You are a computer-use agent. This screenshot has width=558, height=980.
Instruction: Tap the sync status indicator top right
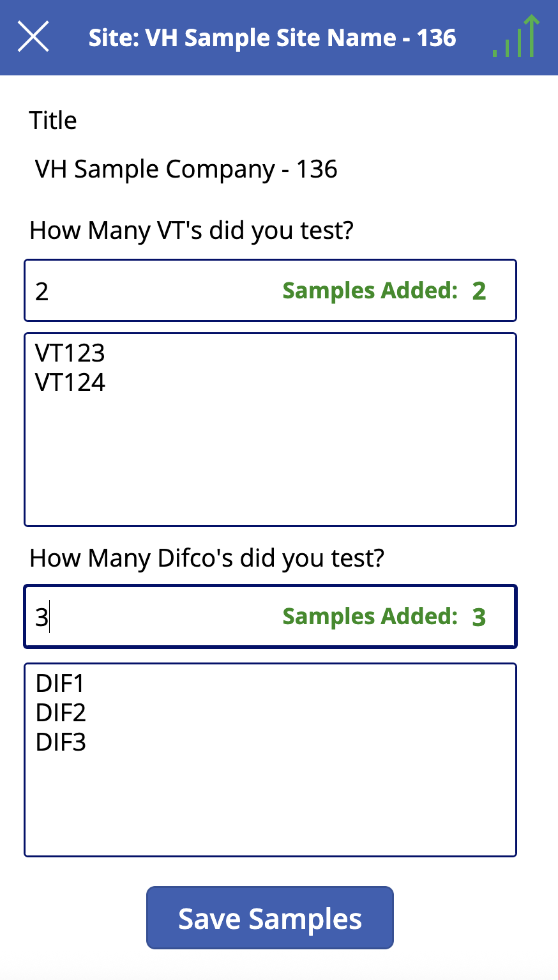point(514,38)
